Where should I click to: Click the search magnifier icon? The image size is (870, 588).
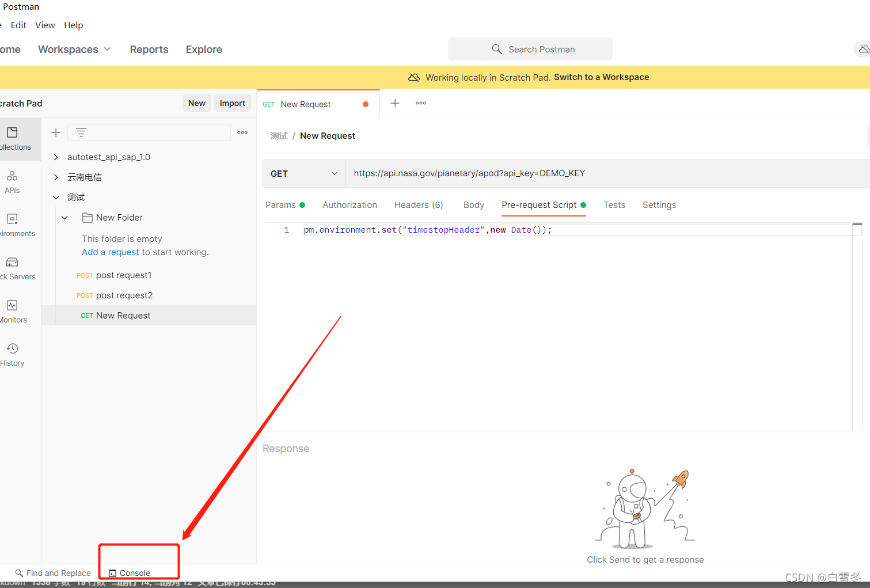point(497,49)
